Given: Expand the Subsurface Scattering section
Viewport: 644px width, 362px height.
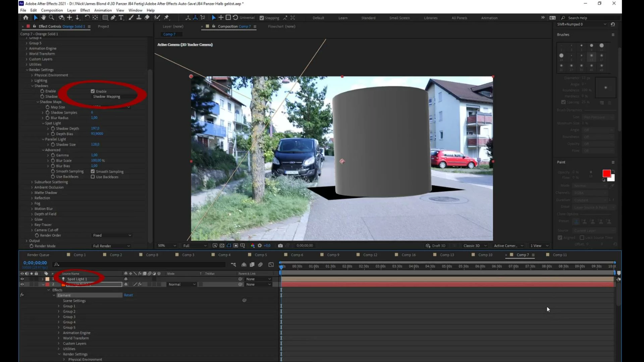Looking at the screenshot, I should point(32,182).
